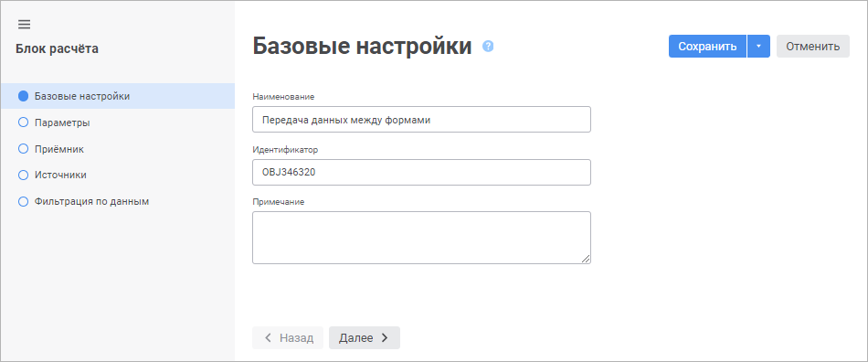868x362 pixels.
Task: Open the hamburger menu icon
Action: point(25,25)
